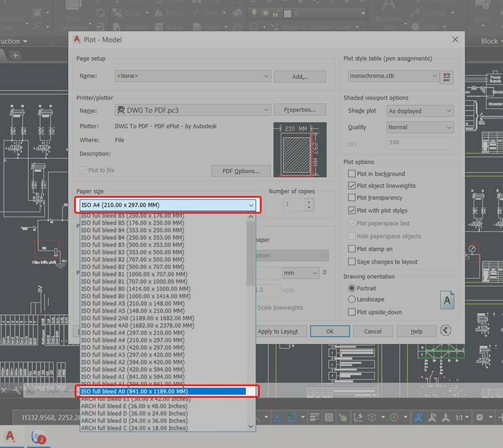Activate the Copy tool
The width and height of the screenshot is (503, 448).
(x=133, y=13)
